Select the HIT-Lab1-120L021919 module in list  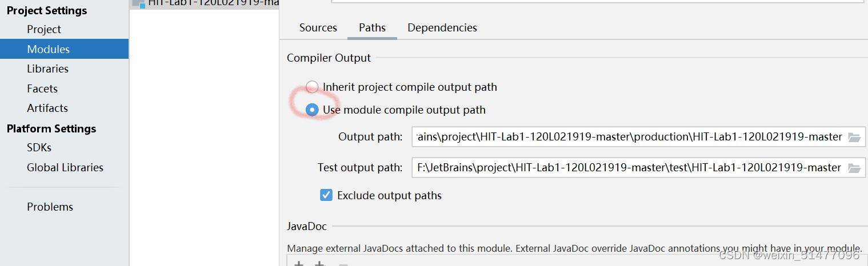(x=205, y=3)
